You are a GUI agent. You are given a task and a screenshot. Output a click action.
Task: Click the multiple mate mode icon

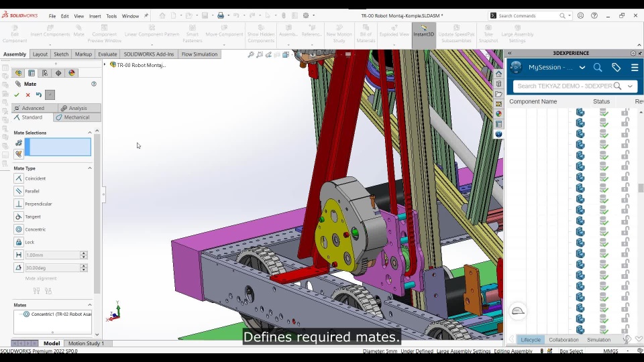pos(19,154)
